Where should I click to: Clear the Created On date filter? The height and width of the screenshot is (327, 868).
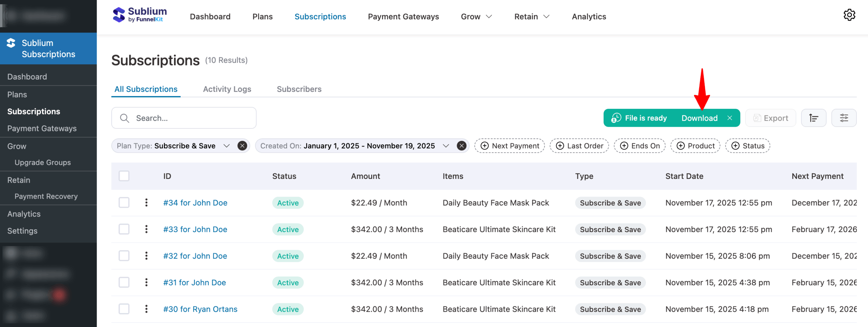coord(461,146)
